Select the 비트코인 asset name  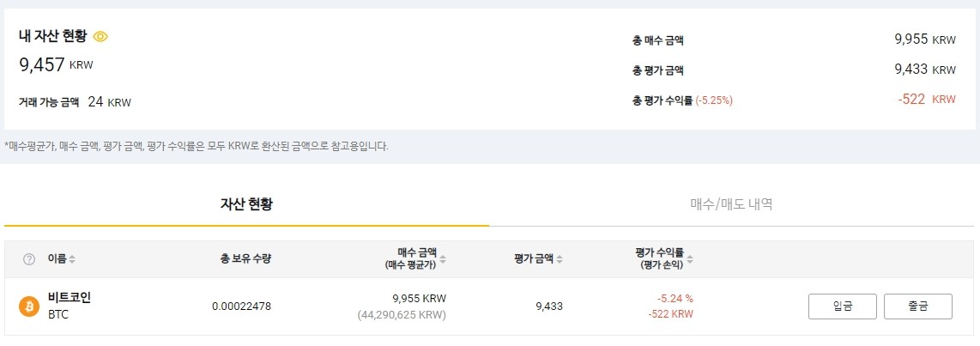[x=70, y=298]
